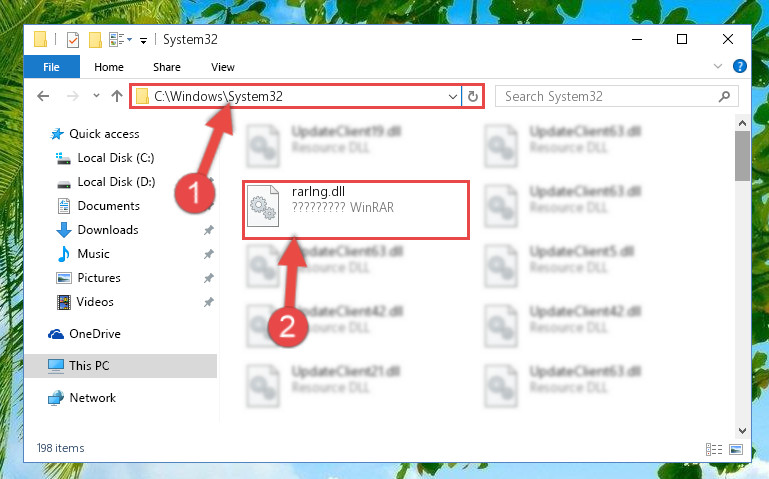
Task: Open the Customize Quick Access Toolbar dropdown
Action: tap(143, 41)
